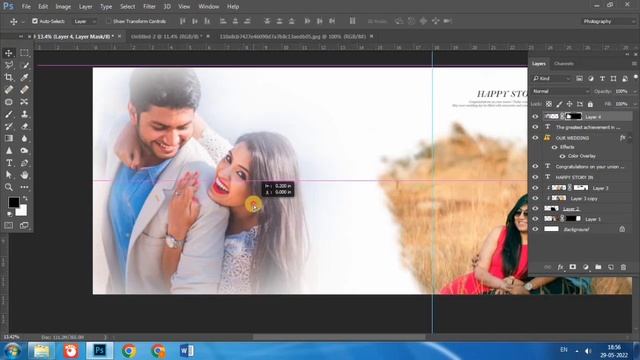Click Lock all padlock icon in Layers panel
The width and height of the screenshot is (640, 360).
(x=590, y=104)
